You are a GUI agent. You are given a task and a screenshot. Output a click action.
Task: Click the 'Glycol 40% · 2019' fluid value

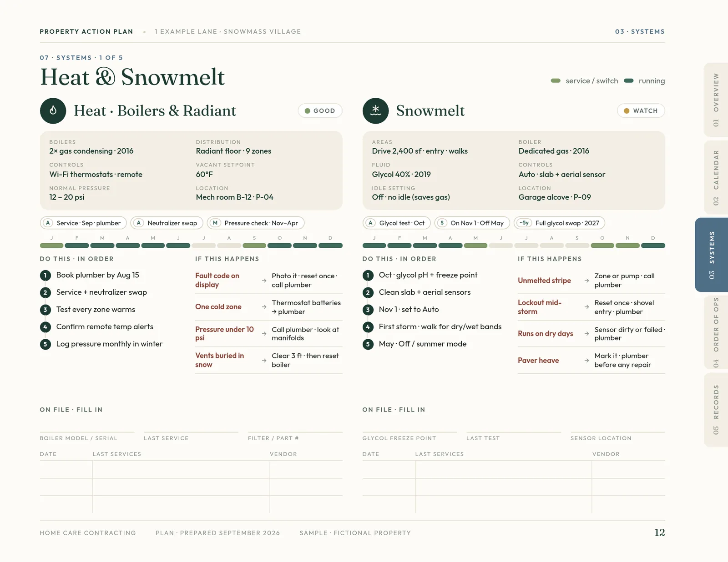click(x=401, y=174)
